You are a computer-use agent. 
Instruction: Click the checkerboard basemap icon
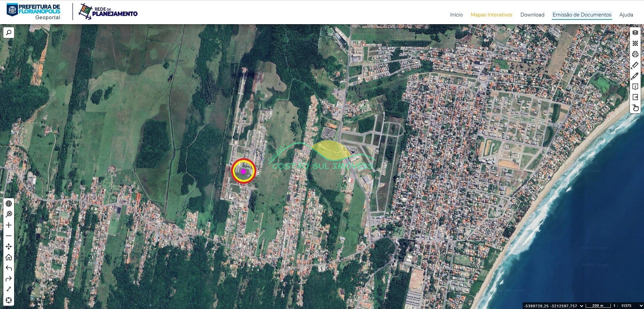click(x=635, y=43)
